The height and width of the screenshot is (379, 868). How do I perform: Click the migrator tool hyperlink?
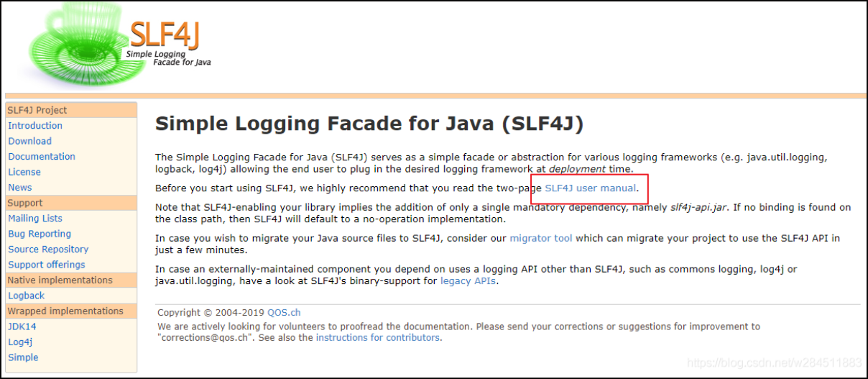point(541,238)
